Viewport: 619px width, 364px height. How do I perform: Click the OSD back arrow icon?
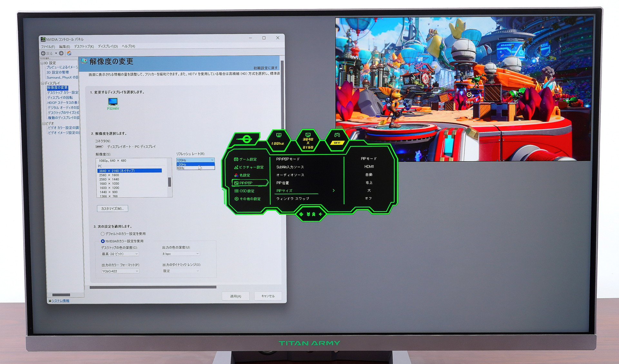click(x=321, y=214)
